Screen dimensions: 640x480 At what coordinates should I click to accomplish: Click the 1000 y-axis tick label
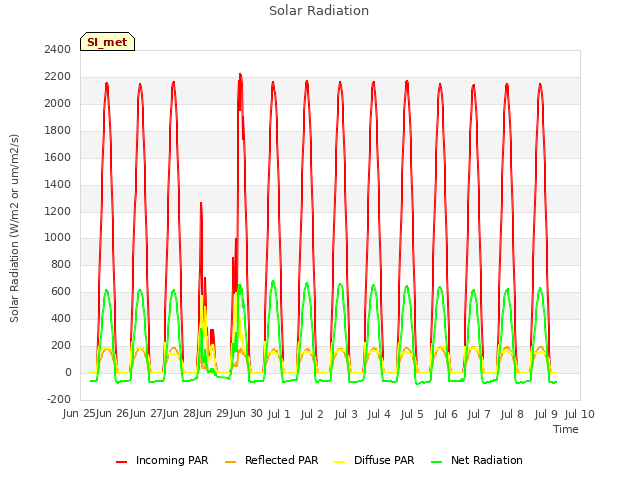click(x=58, y=238)
